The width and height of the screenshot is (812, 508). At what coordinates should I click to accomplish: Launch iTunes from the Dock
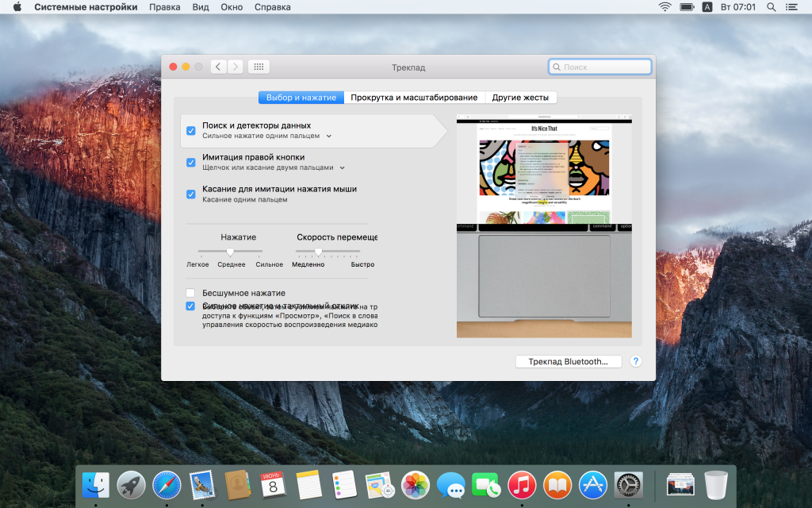coord(521,483)
